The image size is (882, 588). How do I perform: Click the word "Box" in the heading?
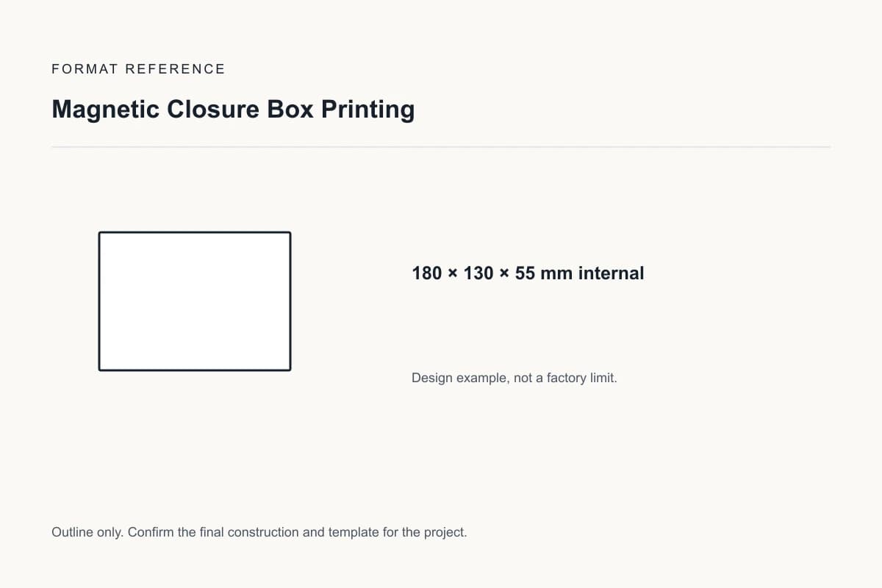pyautogui.click(x=290, y=109)
